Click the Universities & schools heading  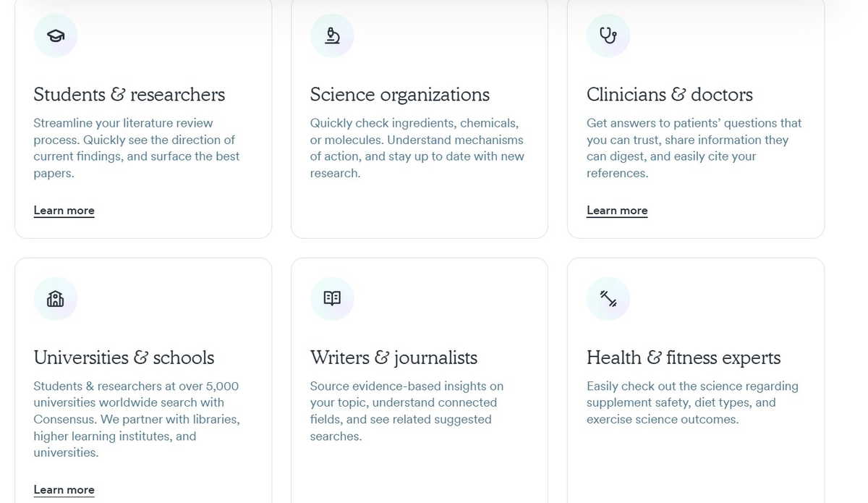tap(124, 358)
